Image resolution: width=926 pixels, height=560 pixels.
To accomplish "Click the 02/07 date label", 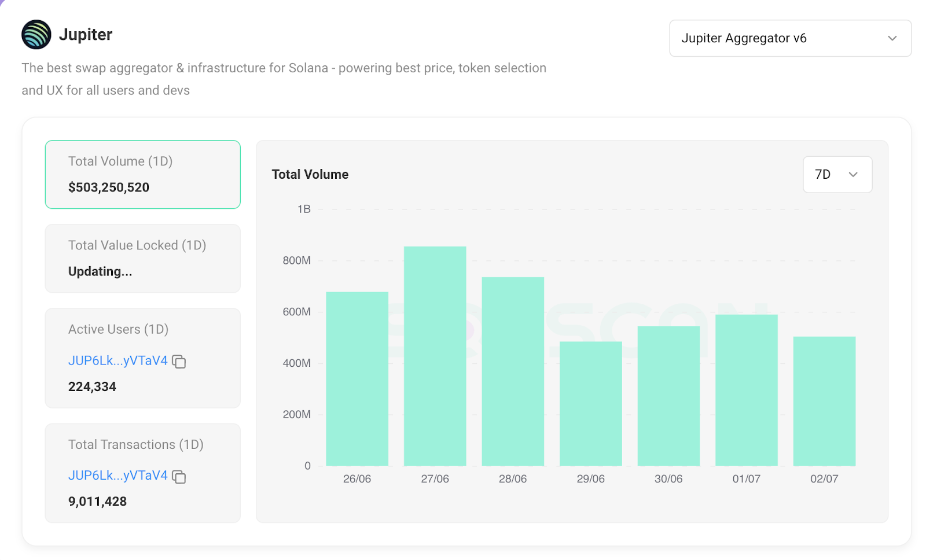I will [824, 479].
